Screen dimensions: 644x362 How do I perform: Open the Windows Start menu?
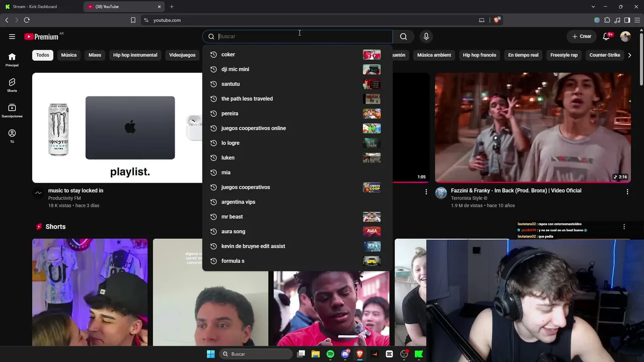point(211,354)
